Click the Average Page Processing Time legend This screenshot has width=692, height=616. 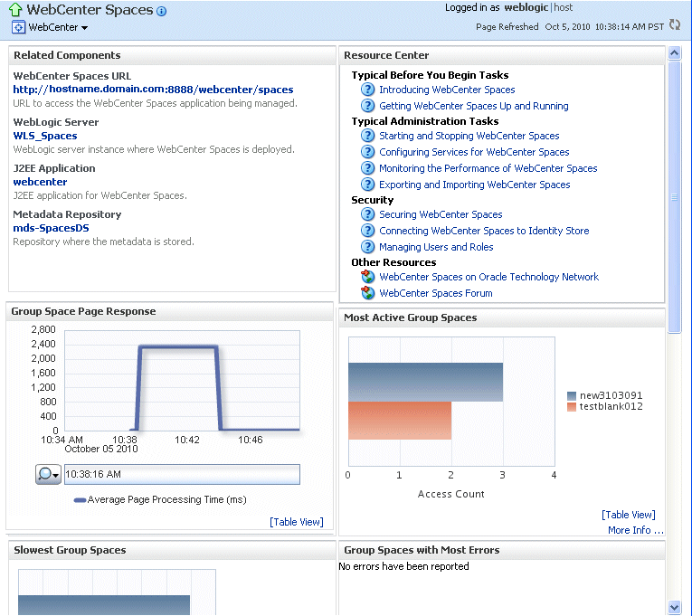160,499
